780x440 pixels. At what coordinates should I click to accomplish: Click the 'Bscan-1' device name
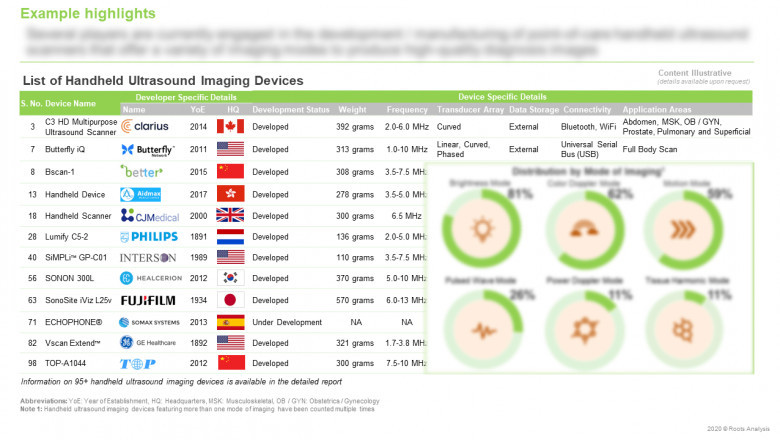(x=60, y=172)
